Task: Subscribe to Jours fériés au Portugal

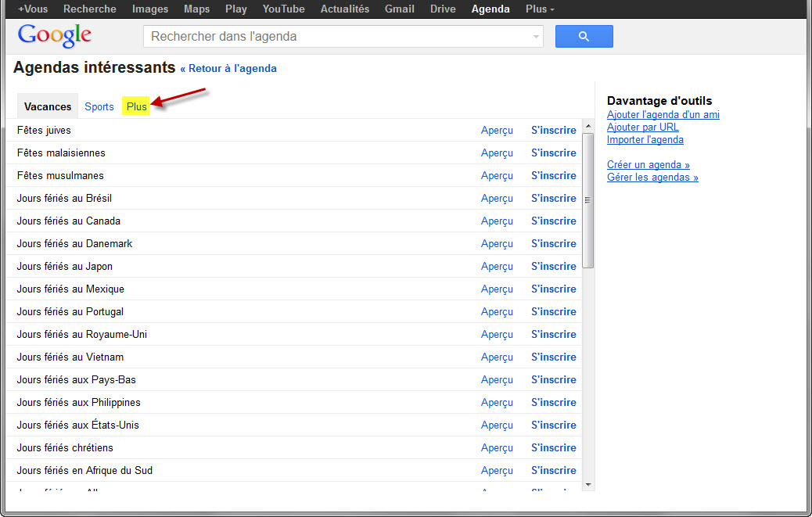Action: point(554,312)
